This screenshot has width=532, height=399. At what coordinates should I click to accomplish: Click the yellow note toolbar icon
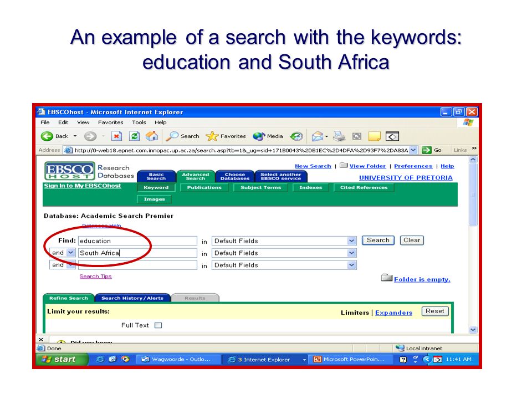click(x=375, y=136)
